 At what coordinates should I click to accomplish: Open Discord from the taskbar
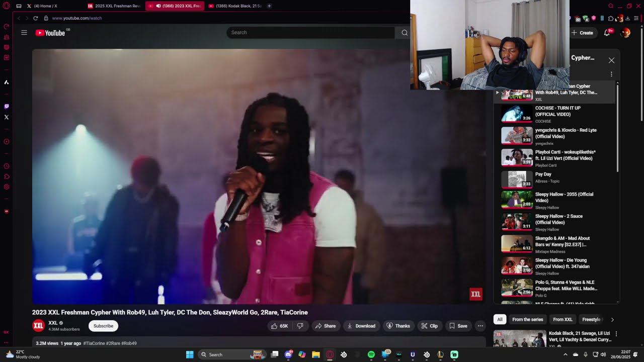pos(288,354)
